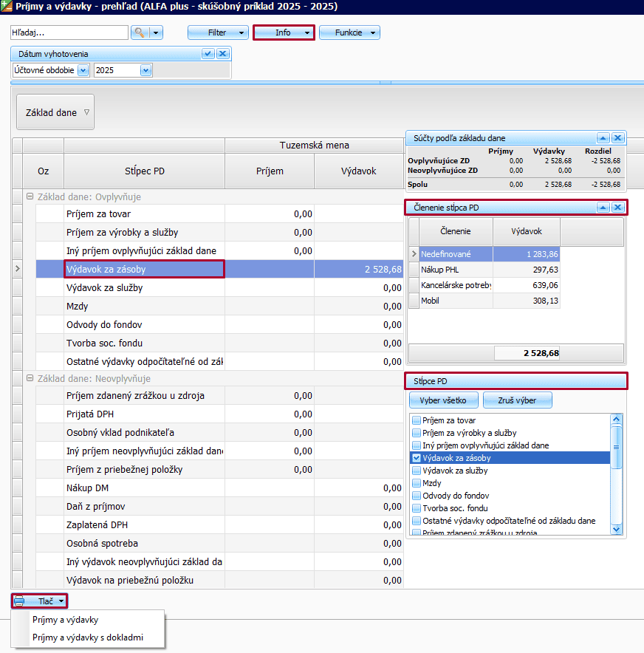Screen dimensions: 644x653
Task: Click the printer icon on Tlač button
Action: pyautogui.click(x=20, y=601)
